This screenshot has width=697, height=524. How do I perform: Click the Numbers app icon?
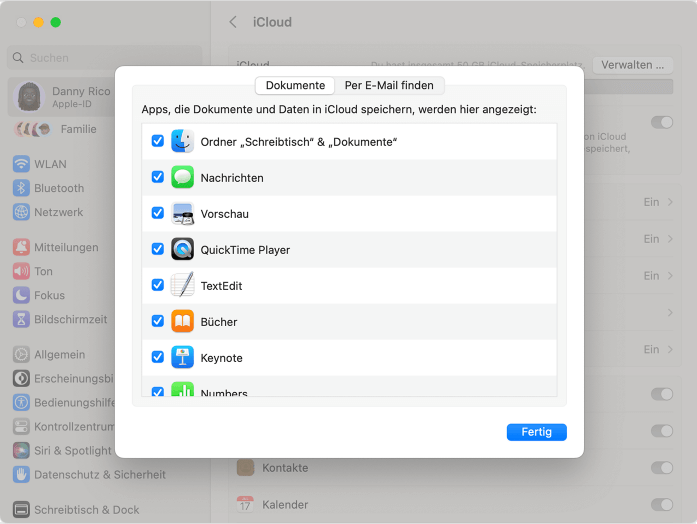coord(182,390)
